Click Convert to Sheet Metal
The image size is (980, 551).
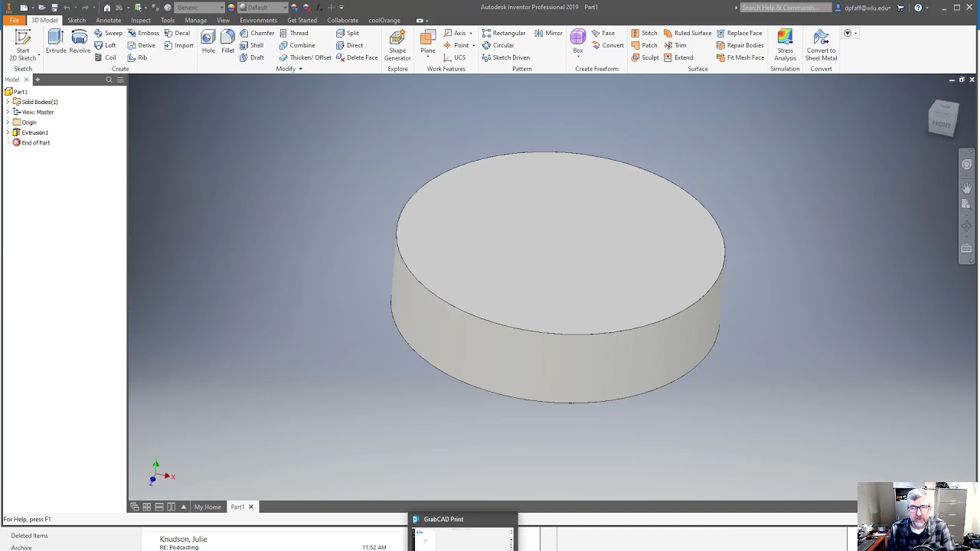(821, 45)
